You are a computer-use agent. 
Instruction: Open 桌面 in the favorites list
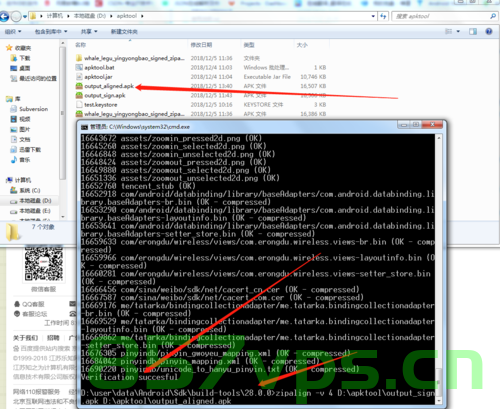[x=21, y=68]
